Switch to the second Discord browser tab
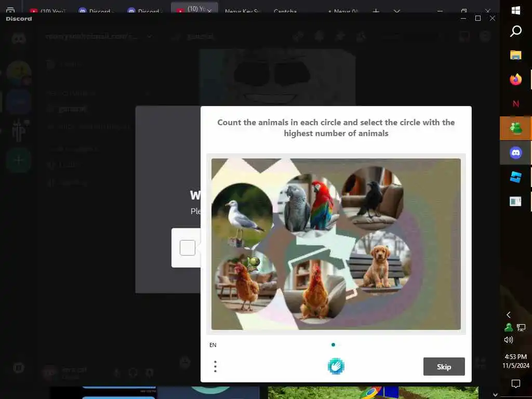Screen dimensions: 532x399 point(145,11)
